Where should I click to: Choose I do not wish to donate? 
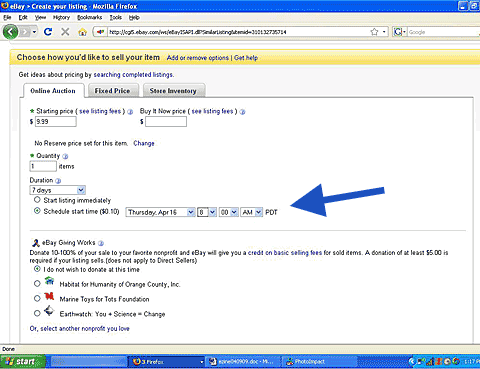point(37,269)
